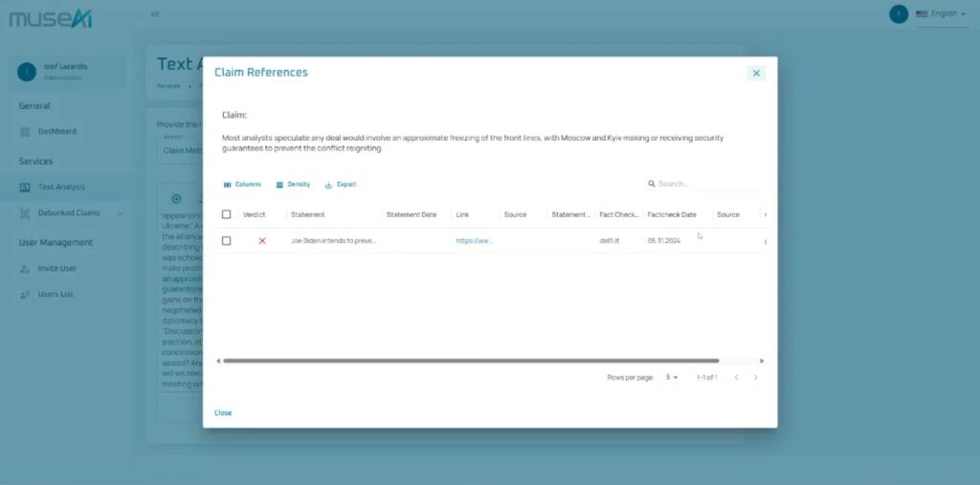Open rows per page dropdown

click(x=672, y=378)
